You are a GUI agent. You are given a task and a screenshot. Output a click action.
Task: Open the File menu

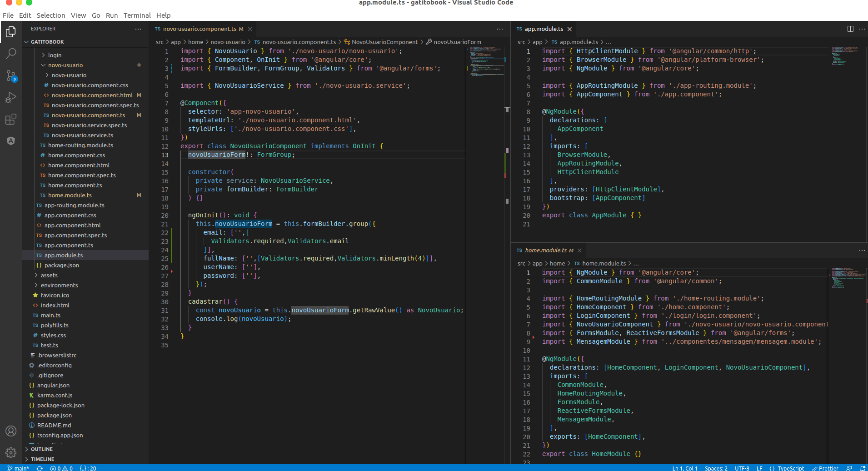pyautogui.click(x=8, y=15)
